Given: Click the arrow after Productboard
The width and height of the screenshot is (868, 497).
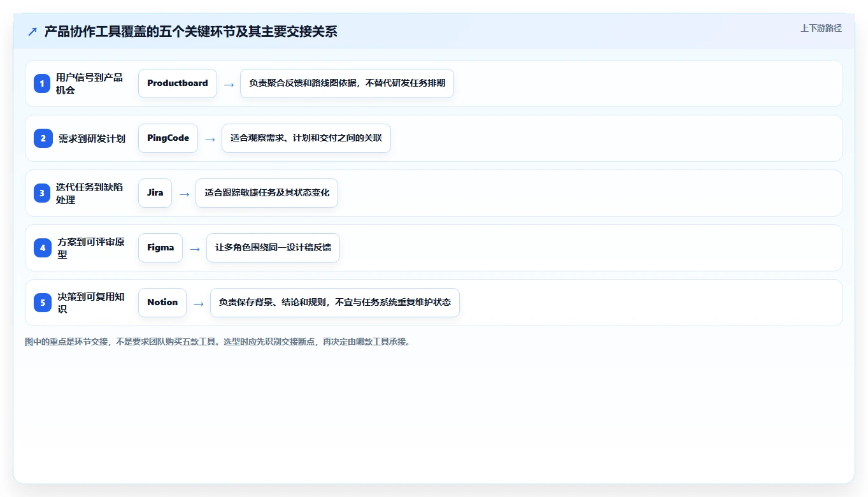Looking at the screenshot, I should (x=229, y=84).
